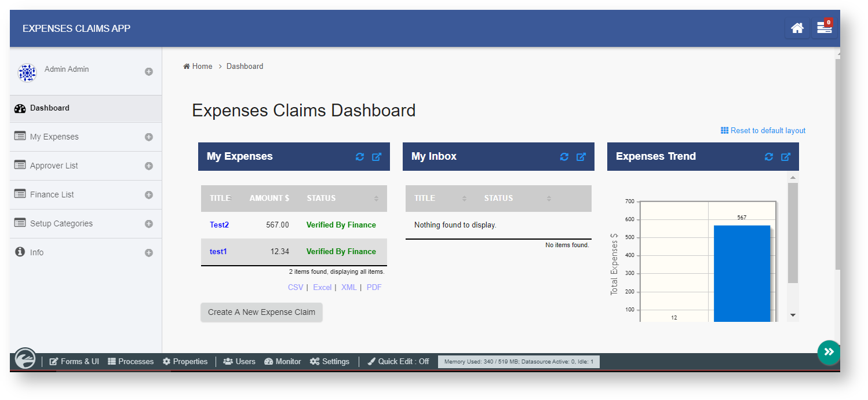The width and height of the screenshot is (868, 400).
Task: Click the 567 blue chart bar
Action: 742,273
